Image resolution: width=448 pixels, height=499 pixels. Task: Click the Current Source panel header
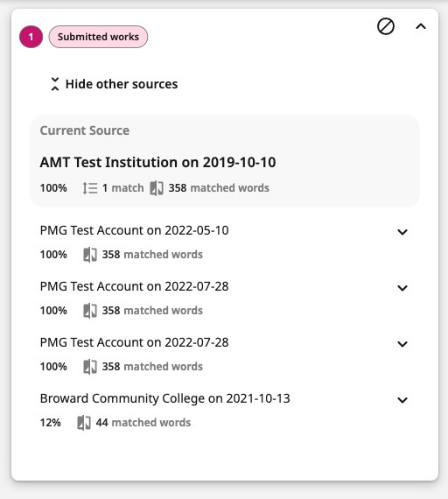coord(85,130)
